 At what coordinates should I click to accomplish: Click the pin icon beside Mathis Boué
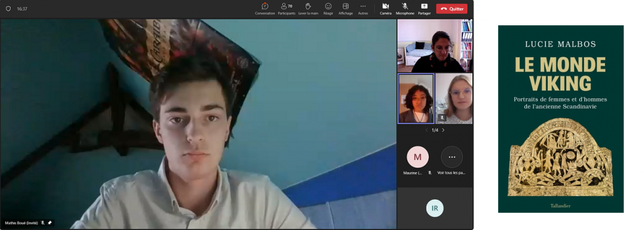tap(50, 222)
